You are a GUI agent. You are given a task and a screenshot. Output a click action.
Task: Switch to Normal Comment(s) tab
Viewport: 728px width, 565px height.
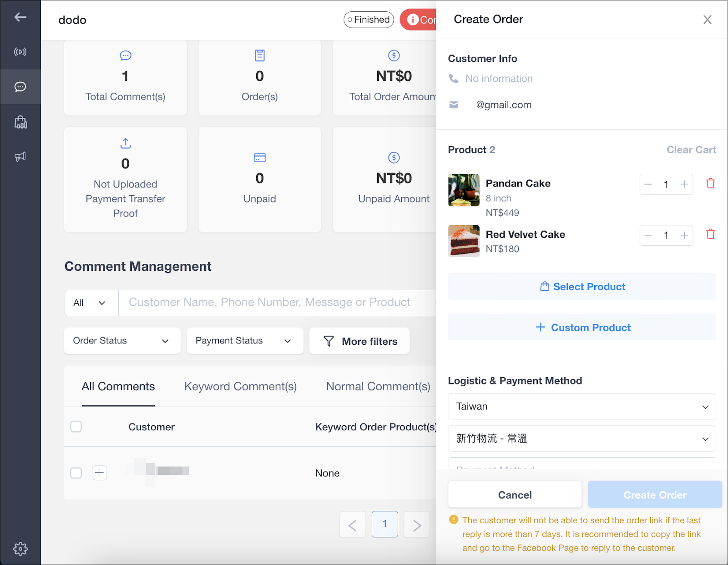point(378,386)
